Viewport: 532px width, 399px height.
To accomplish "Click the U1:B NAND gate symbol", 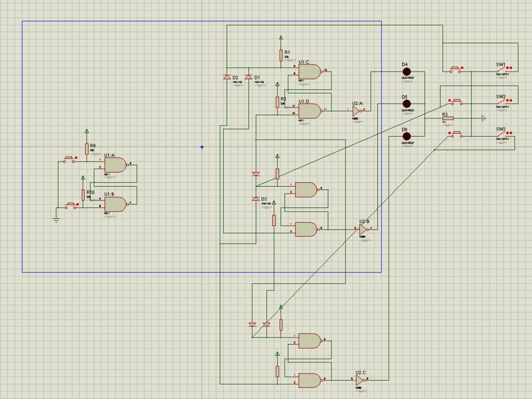I will [x=115, y=204].
